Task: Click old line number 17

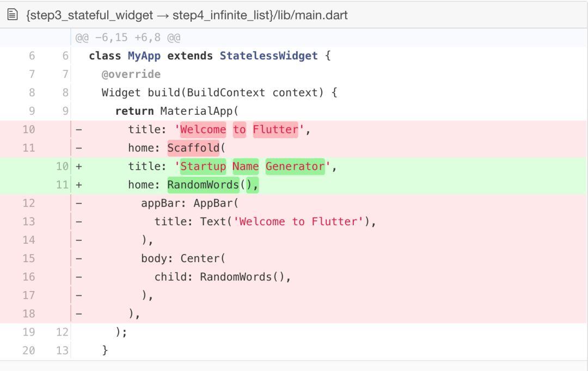Action: pyautogui.click(x=29, y=295)
